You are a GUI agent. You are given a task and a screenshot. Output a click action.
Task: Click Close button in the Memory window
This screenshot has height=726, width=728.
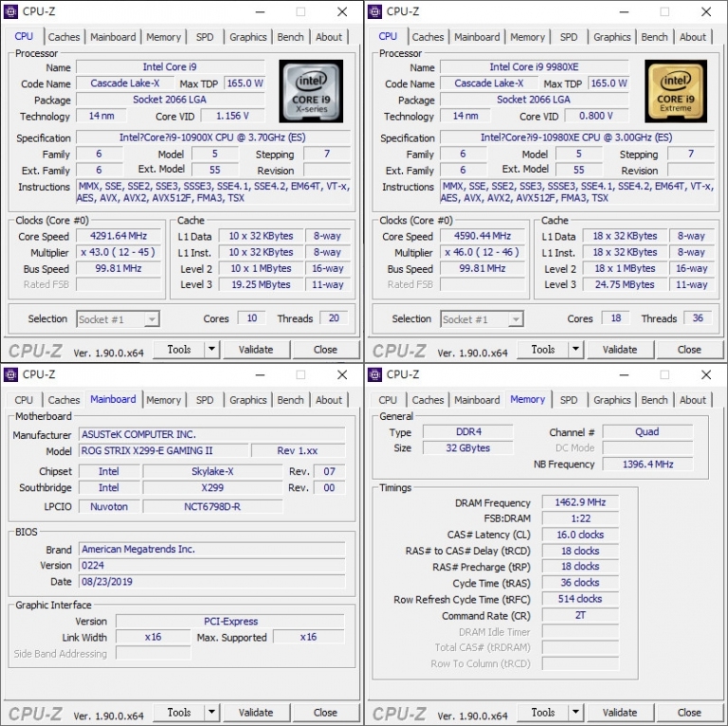coord(689,713)
